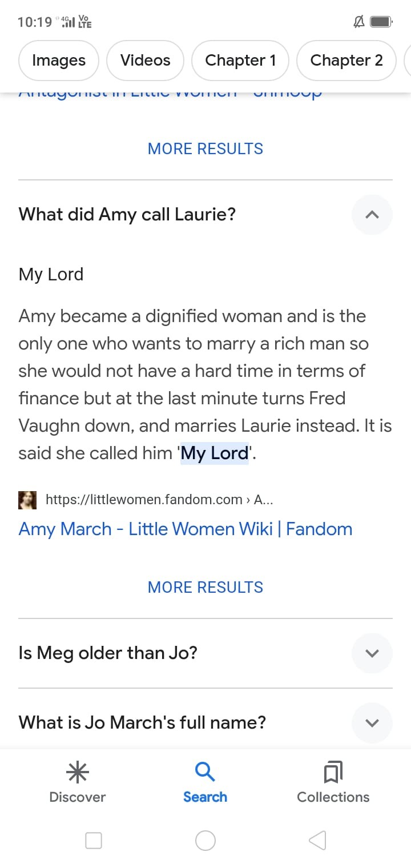Tap the Search magnifier icon
411x868 pixels.
pyautogui.click(x=205, y=772)
